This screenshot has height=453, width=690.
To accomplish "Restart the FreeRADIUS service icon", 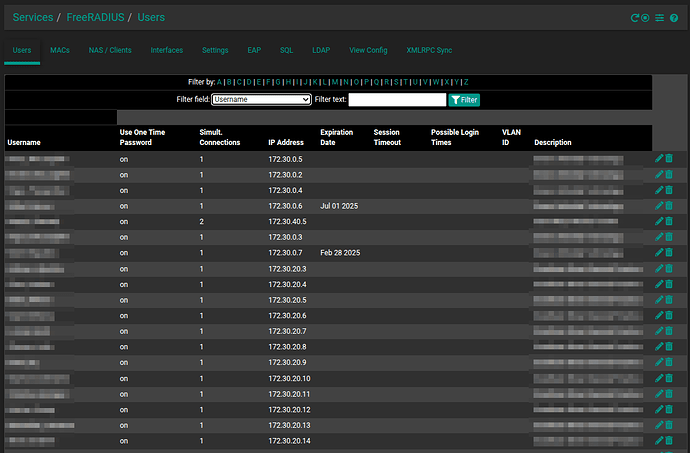I will pyautogui.click(x=635, y=18).
